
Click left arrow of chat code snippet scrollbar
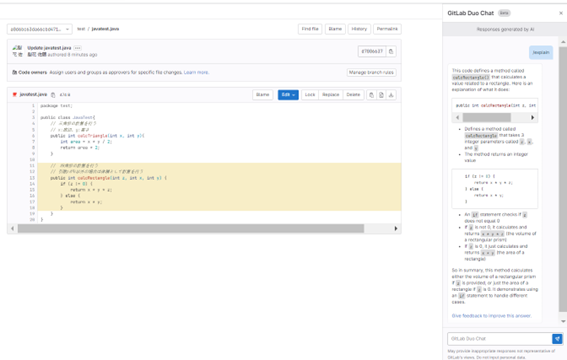coord(458,117)
